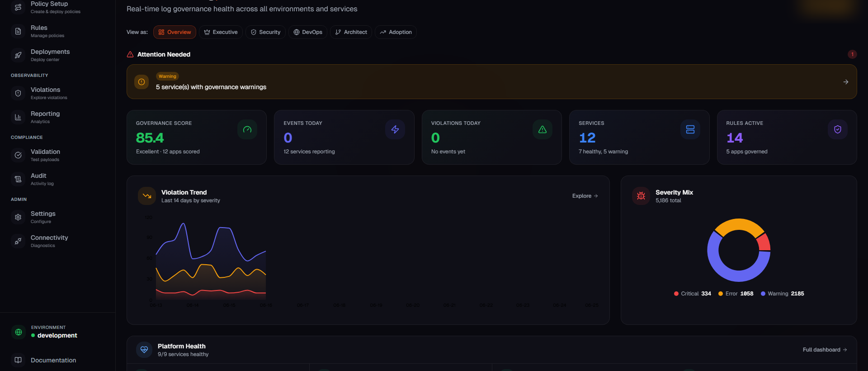The height and width of the screenshot is (371, 868).
Task: Switch to the DevOps view
Action: (x=308, y=32)
